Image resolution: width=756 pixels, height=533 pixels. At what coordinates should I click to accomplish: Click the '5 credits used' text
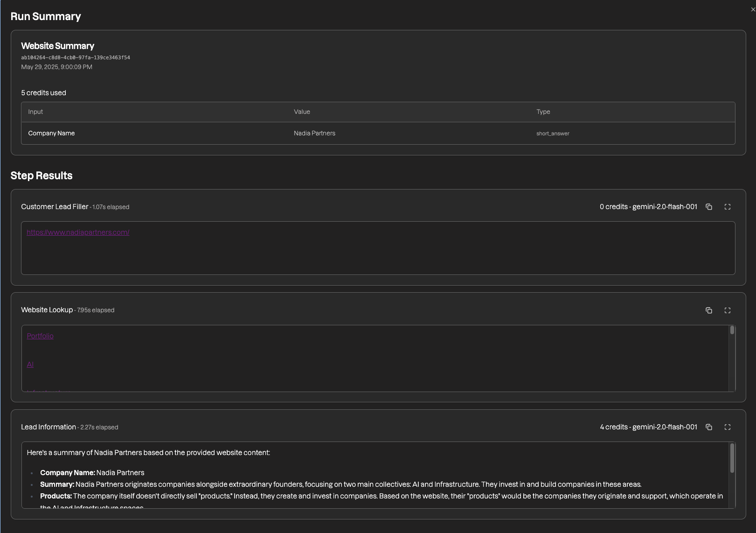[x=43, y=93]
